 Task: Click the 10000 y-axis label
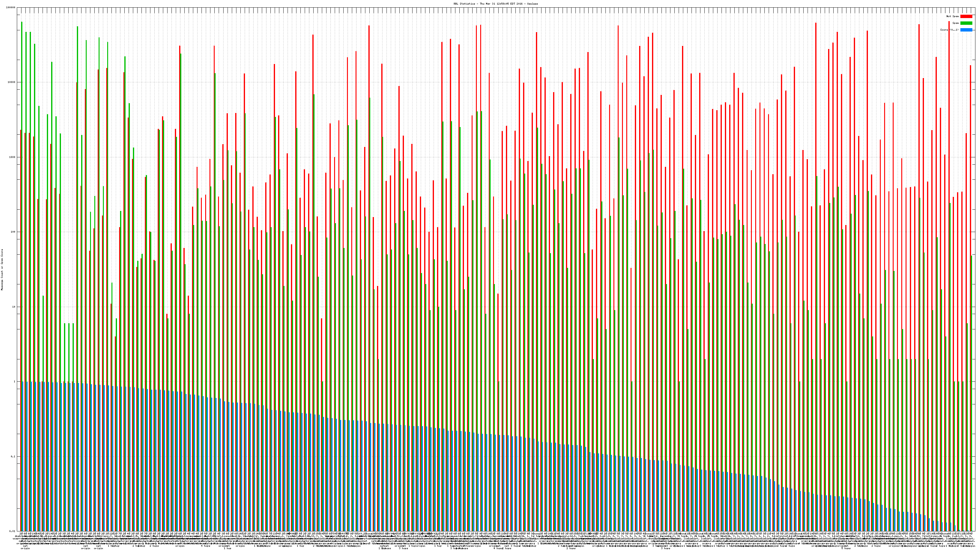pos(11,83)
